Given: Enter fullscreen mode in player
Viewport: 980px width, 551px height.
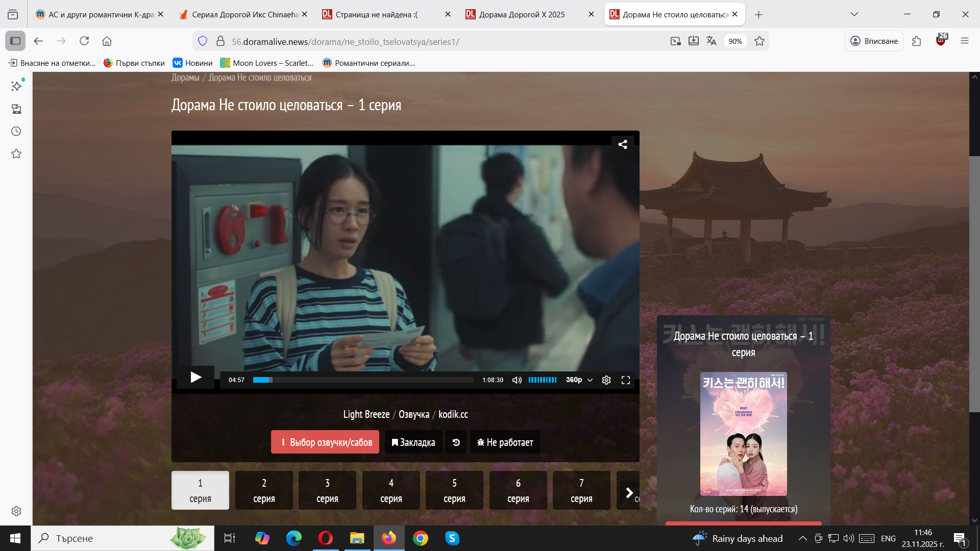Looking at the screenshot, I should point(626,380).
